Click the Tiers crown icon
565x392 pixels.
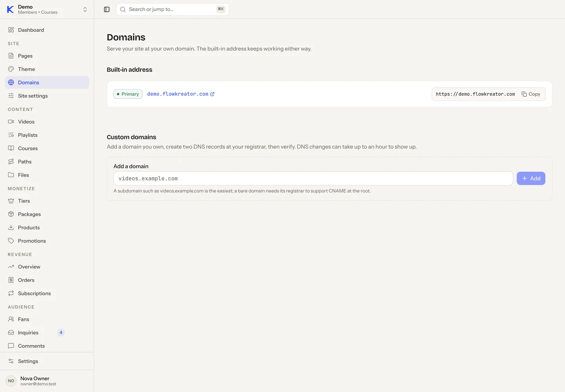tap(11, 201)
